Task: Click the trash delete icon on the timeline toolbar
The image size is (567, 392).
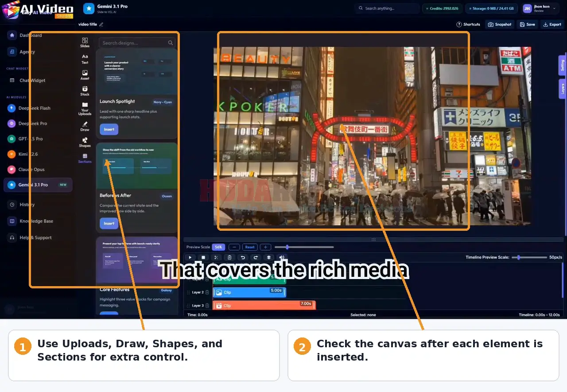Action: (x=229, y=257)
